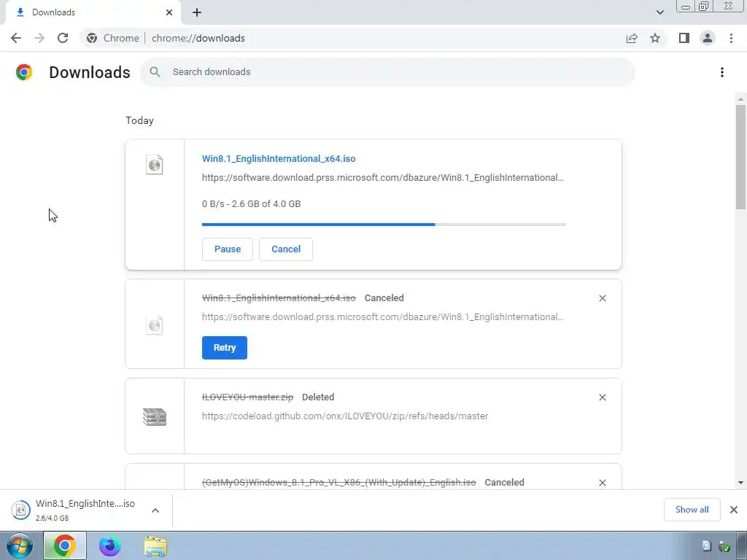Image resolution: width=747 pixels, height=560 pixels.
Task: Click the "Downloads" page heading
Action: click(90, 72)
